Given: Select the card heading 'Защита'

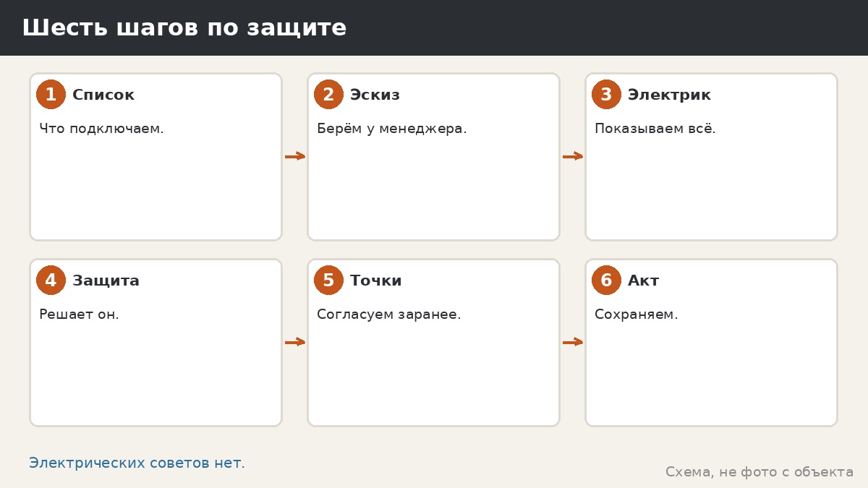Looking at the screenshot, I should [106, 281].
